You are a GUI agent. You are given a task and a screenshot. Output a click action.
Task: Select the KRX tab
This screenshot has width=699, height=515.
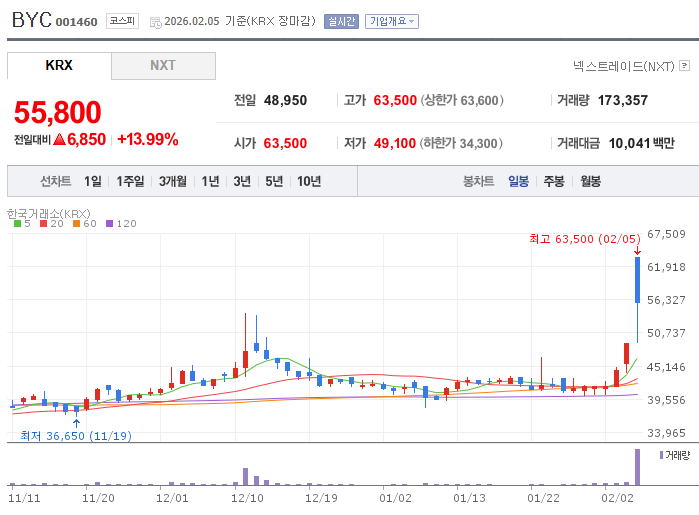pyautogui.click(x=59, y=65)
